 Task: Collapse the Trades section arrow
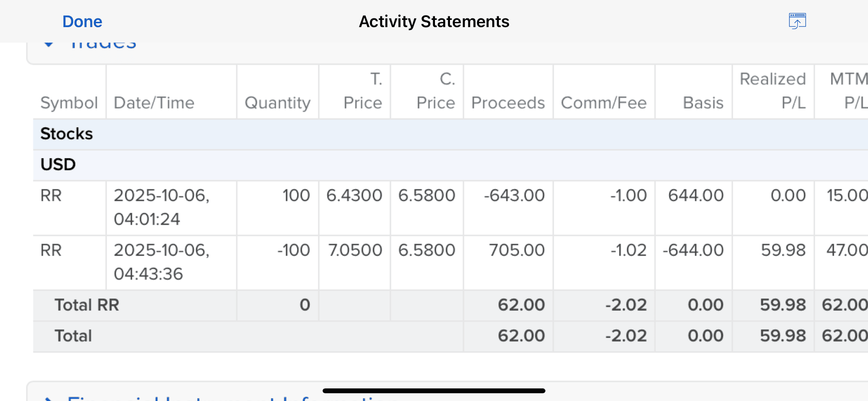pos(48,45)
